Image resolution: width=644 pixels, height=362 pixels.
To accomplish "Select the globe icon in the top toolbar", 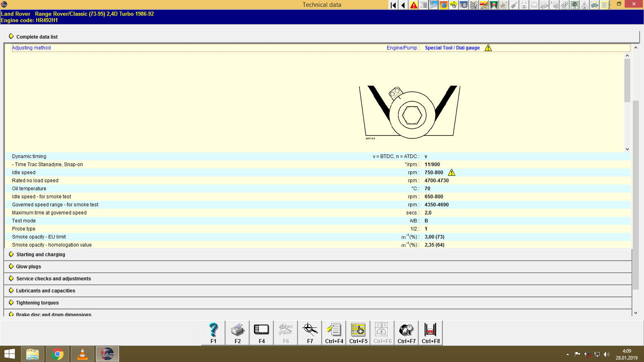I will click(444, 5).
